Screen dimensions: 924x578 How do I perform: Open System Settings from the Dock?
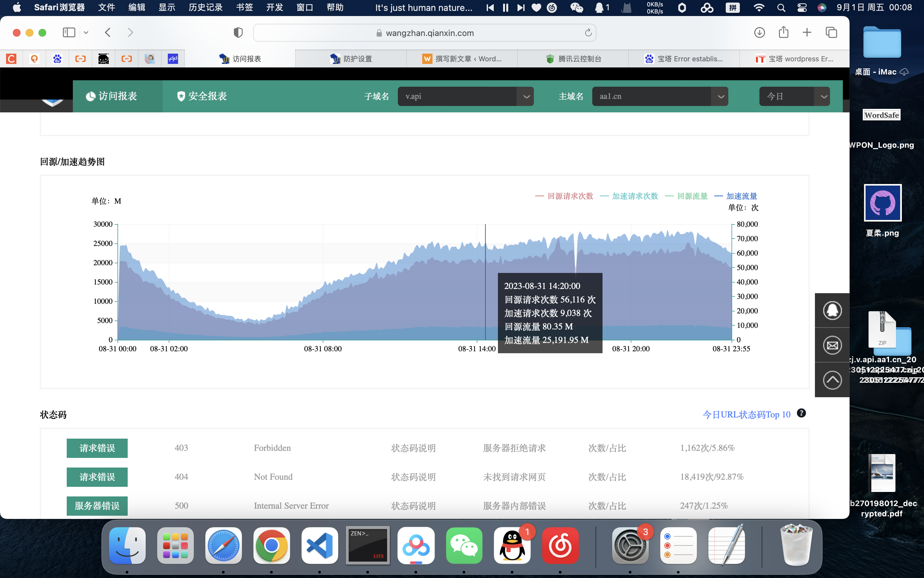(x=630, y=546)
